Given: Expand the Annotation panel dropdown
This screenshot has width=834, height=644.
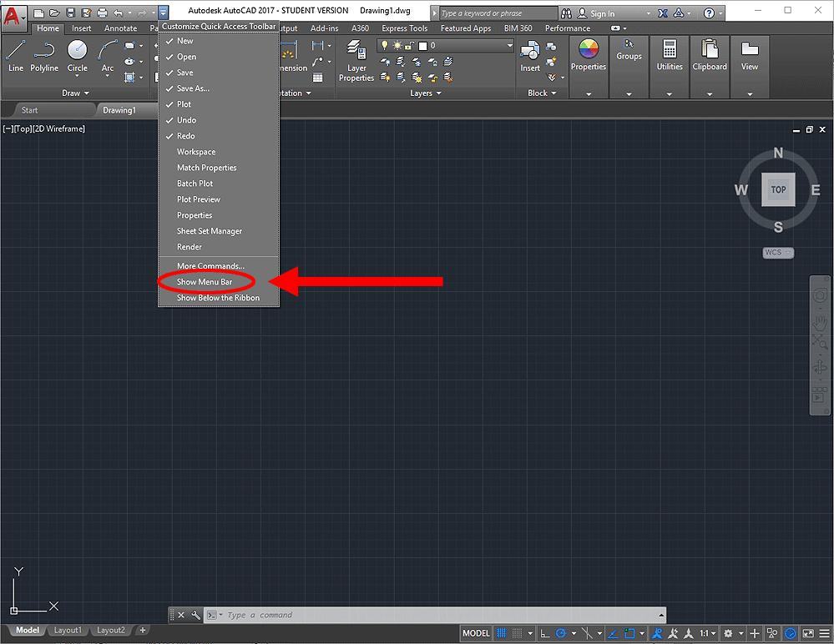Looking at the screenshot, I should pyautogui.click(x=294, y=93).
